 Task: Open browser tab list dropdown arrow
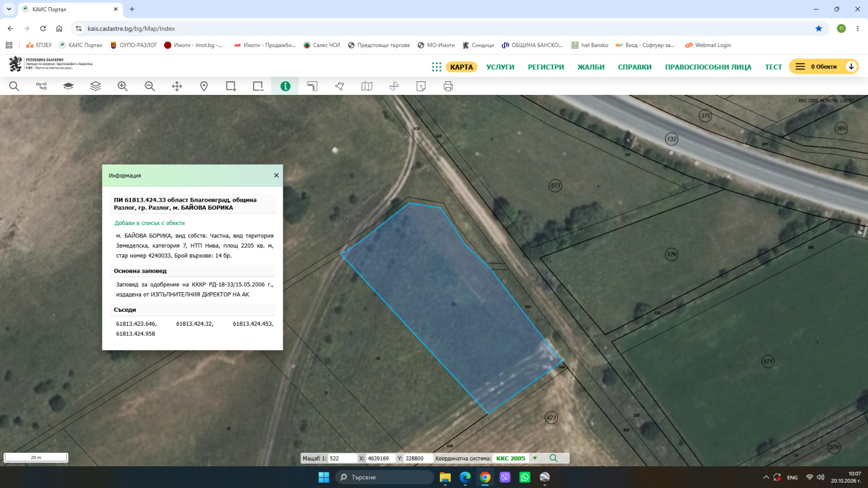[9, 9]
